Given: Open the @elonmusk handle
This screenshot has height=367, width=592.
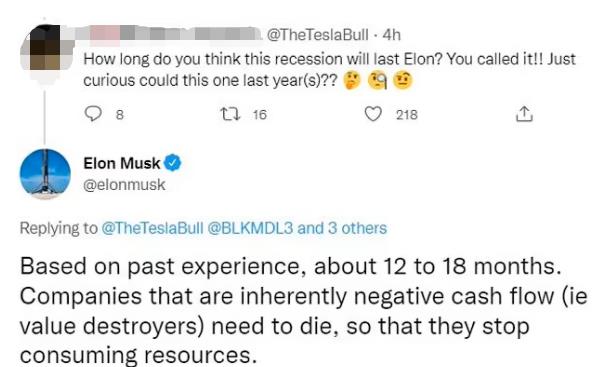Looking at the screenshot, I should (124, 185).
